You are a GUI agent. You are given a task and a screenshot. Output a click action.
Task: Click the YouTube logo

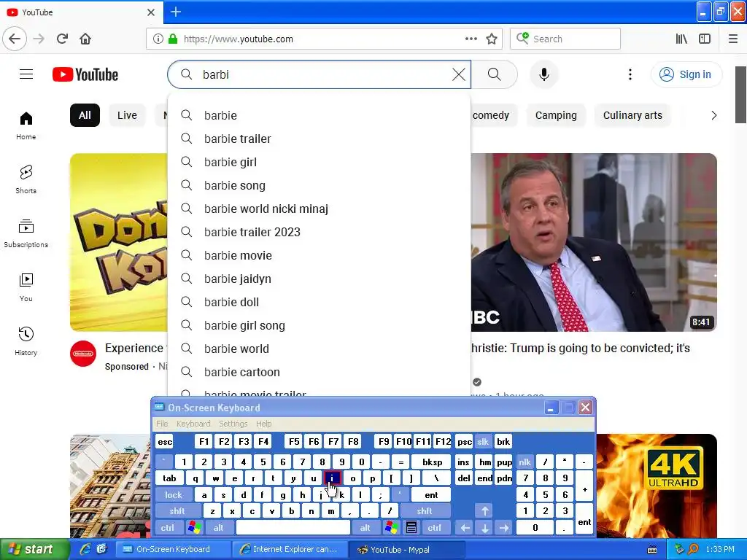[85, 75]
